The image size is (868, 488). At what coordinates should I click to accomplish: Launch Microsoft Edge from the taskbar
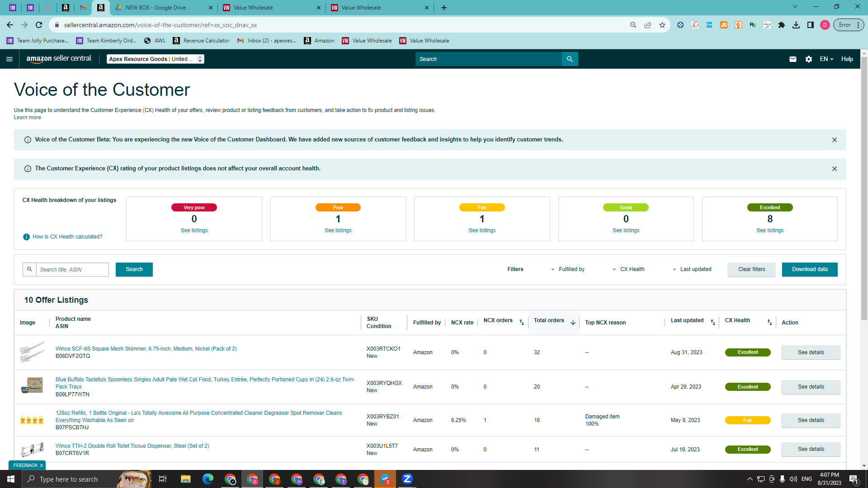point(208,479)
